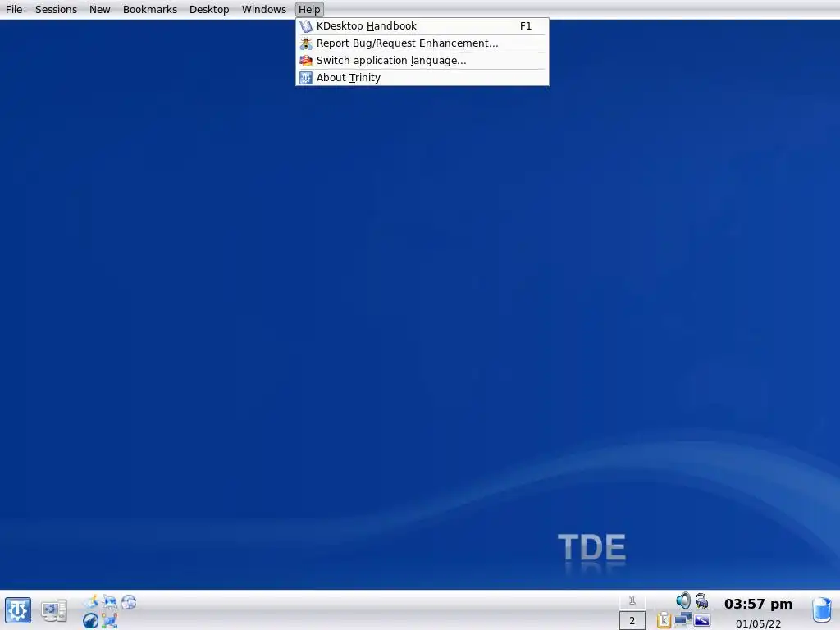
Task: Choose KDesktop Handbook from Help menu
Action: pyautogui.click(x=422, y=26)
